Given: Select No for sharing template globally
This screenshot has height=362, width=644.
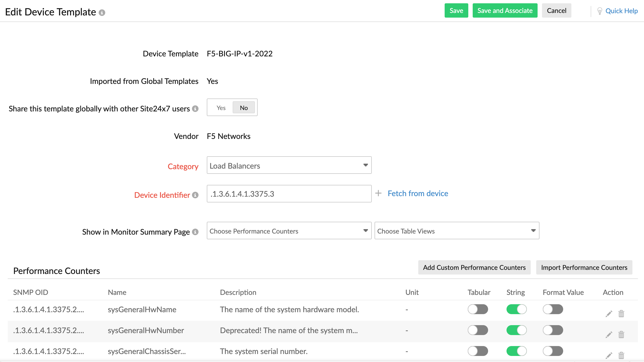Looking at the screenshot, I should [x=244, y=108].
